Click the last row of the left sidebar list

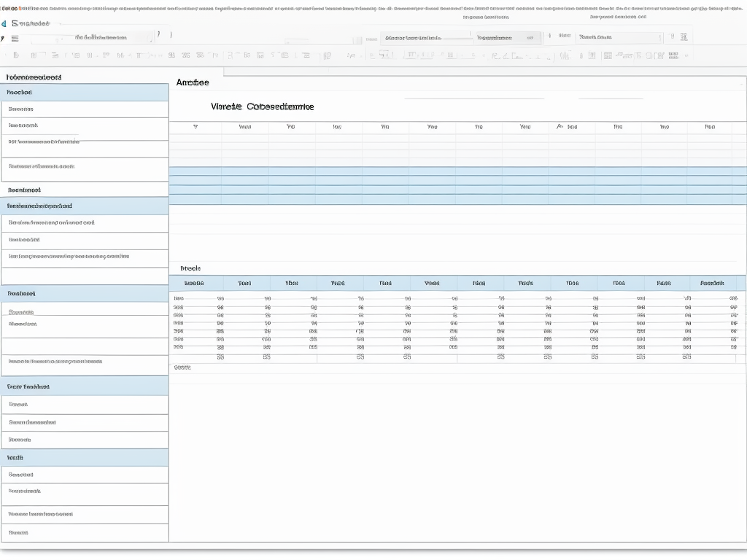(x=85, y=533)
